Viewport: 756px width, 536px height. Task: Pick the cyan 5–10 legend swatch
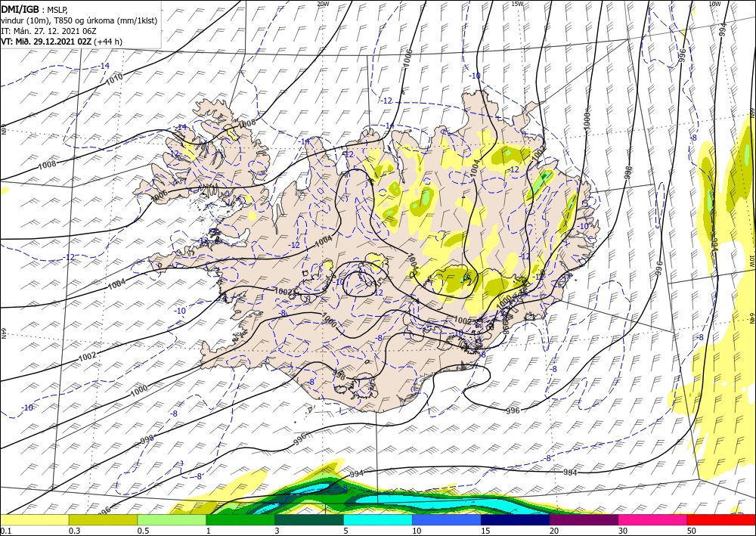[x=377, y=520]
